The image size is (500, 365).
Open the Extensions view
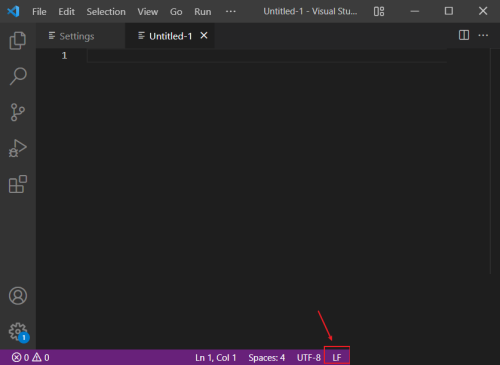point(18,184)
